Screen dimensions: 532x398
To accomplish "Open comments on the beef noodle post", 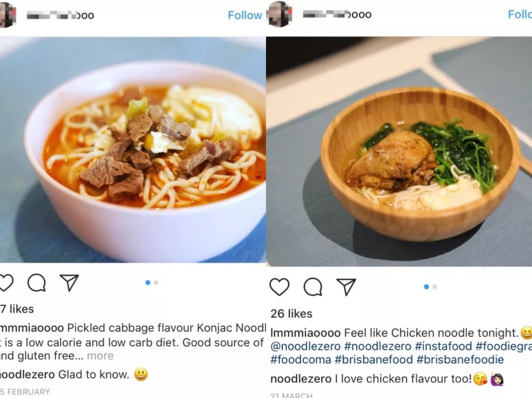I will (x=36, y=283).
